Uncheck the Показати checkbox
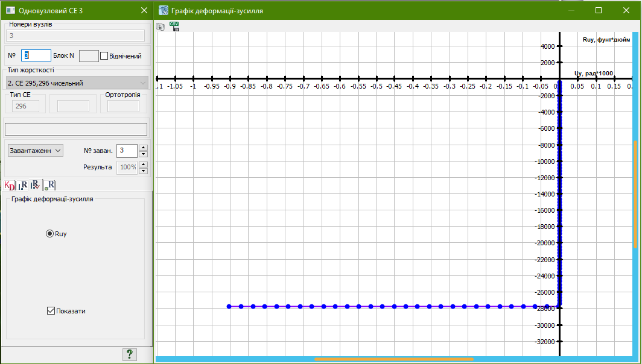 click(51, 311)
